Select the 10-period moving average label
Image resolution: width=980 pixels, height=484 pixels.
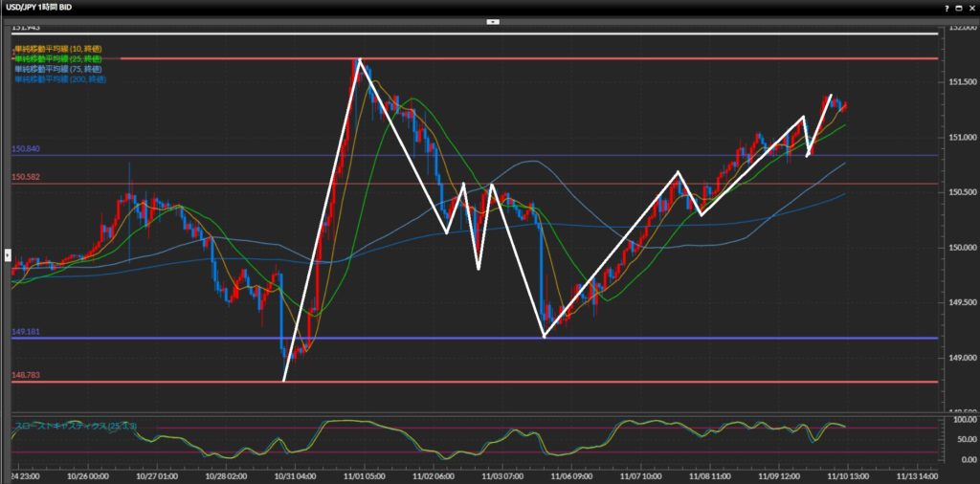click(x=57, y=49)
